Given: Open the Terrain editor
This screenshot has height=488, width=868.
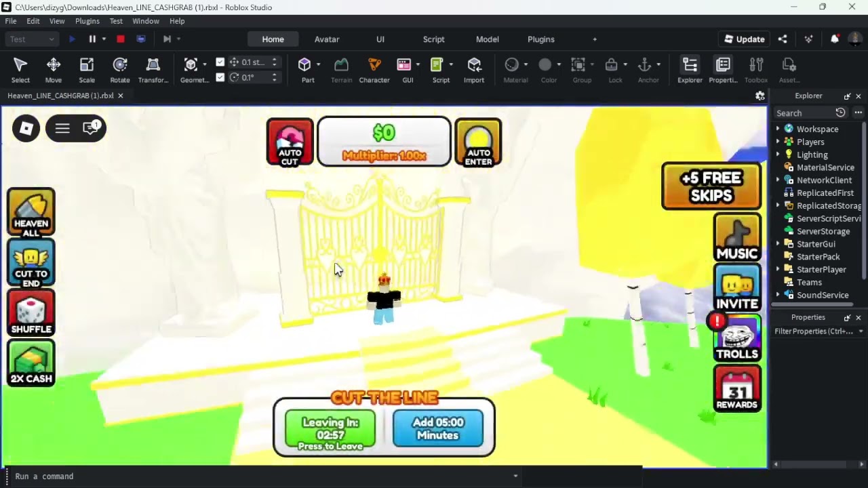Looking at the screenshot, I should click(341, 70).
